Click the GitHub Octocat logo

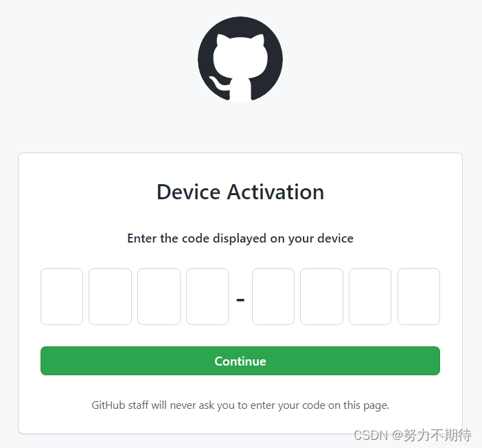click(240, 59)
